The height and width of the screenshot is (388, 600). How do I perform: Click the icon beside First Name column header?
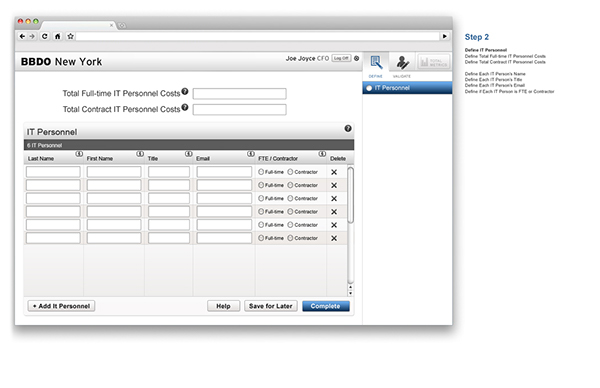[x=140, y=154]
